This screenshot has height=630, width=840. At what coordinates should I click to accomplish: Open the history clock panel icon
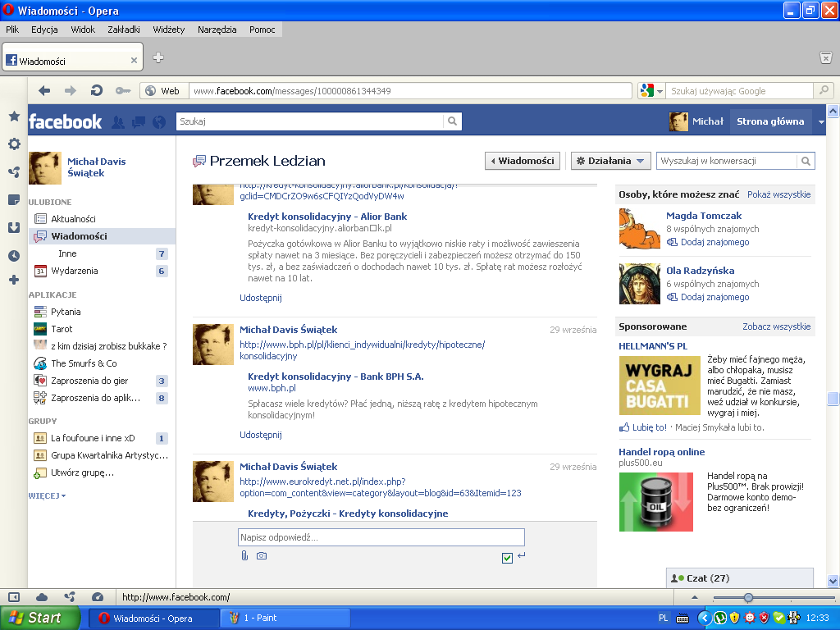tap(14, 256)
